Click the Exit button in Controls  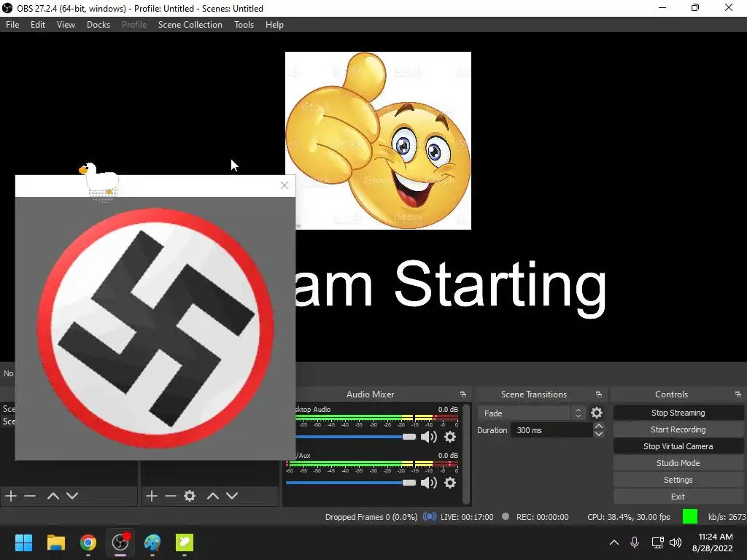click(678, 497)
